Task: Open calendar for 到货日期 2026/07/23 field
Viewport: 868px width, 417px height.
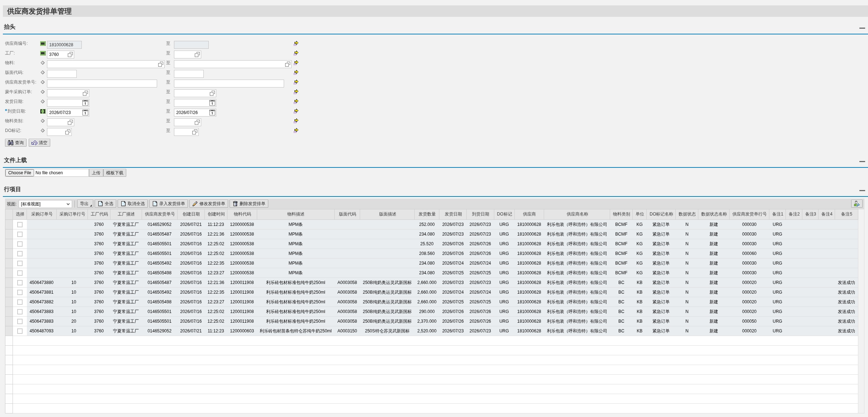Action: click(85, 113)
